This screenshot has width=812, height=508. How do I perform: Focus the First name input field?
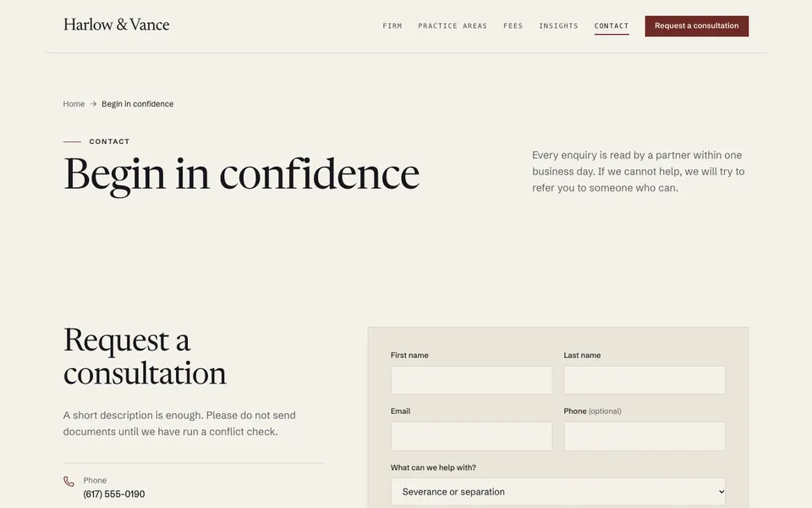[x=471, y=380]
